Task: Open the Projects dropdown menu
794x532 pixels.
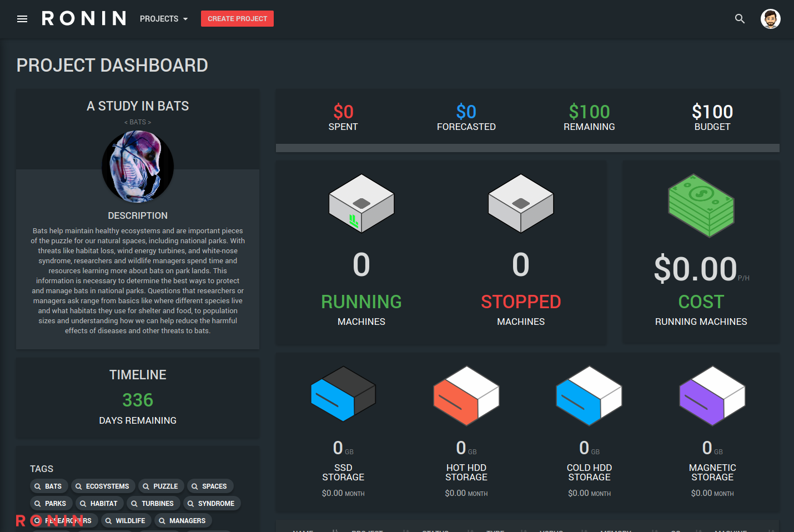Action: (164, 19)
